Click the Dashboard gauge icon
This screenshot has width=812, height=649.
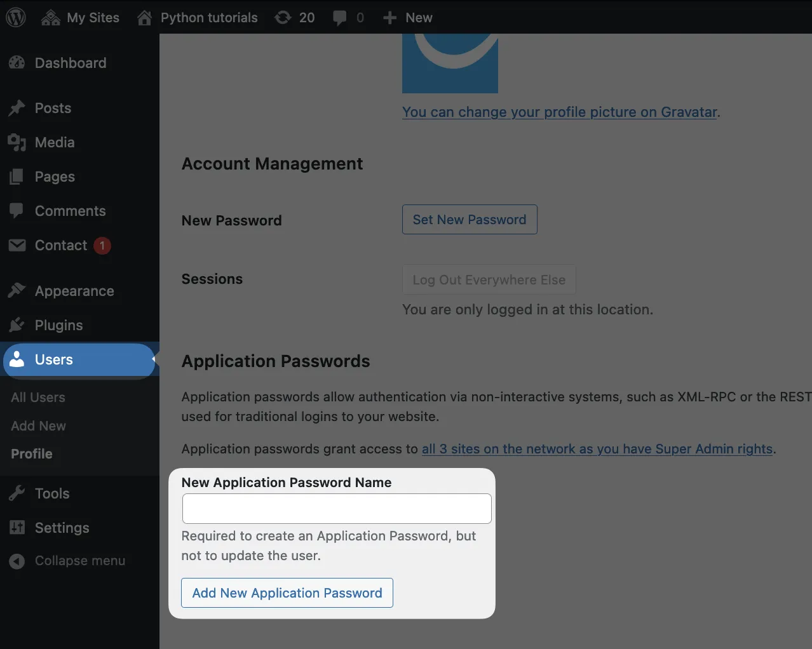[17, 62]
